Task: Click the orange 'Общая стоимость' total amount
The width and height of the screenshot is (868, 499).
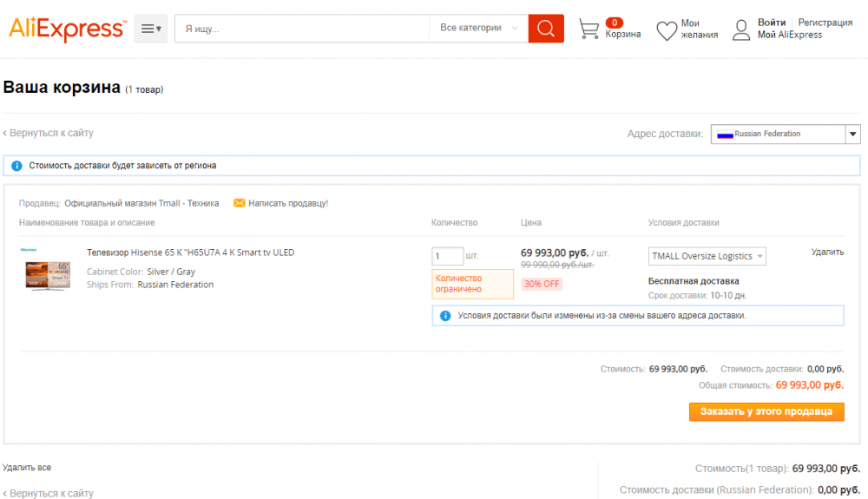Action: coord(809,385)
